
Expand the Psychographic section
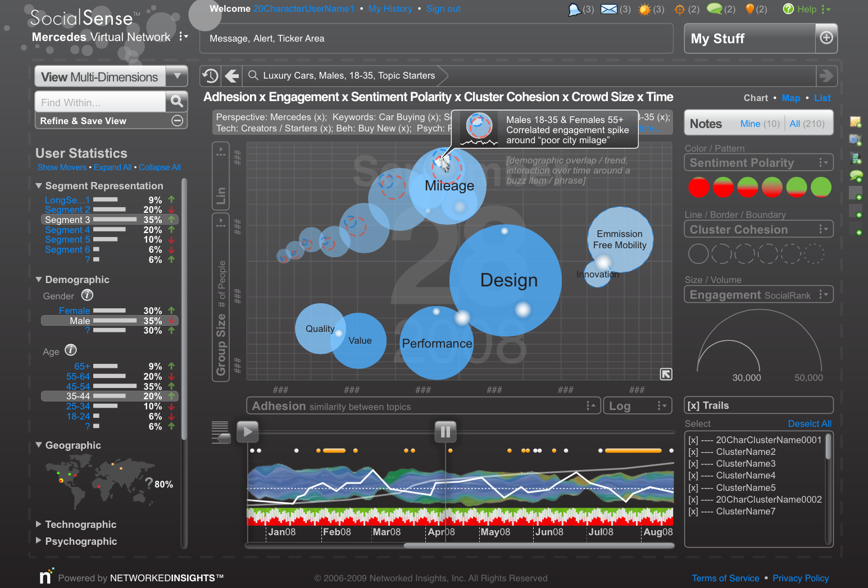coord(39,540)
